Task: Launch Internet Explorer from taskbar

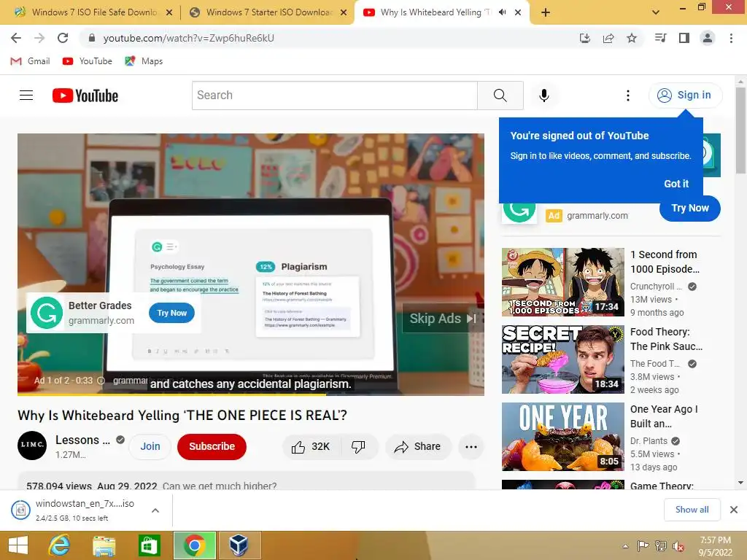Action: click(59, 545)
